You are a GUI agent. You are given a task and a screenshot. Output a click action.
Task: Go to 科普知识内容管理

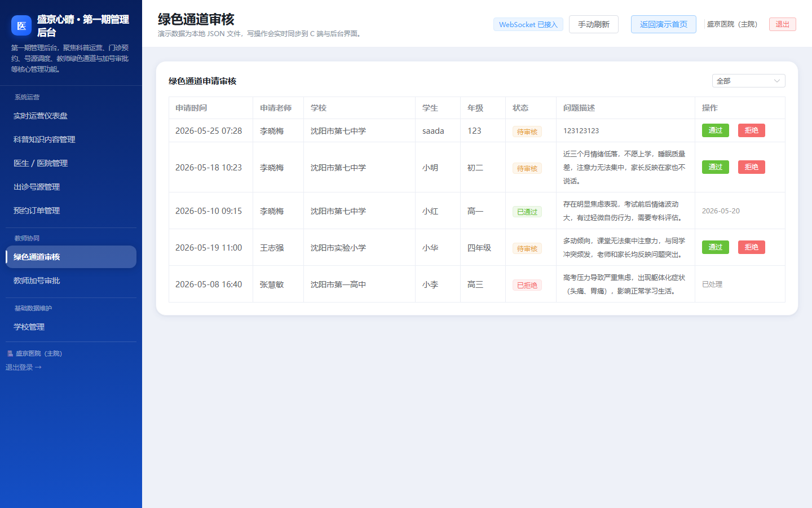[x=71, y=139]
